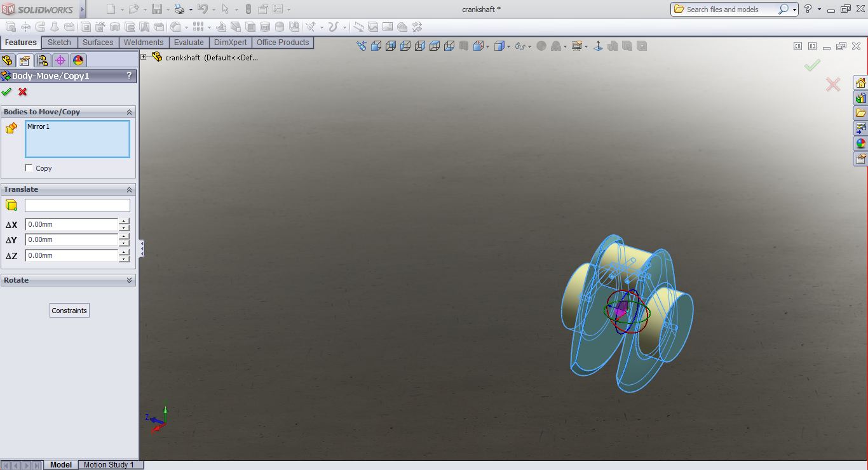Open the DisplayManager color ball tab
Image resolution: width=868 pixels, height=470 pixels.
click(x=78, y=60)
